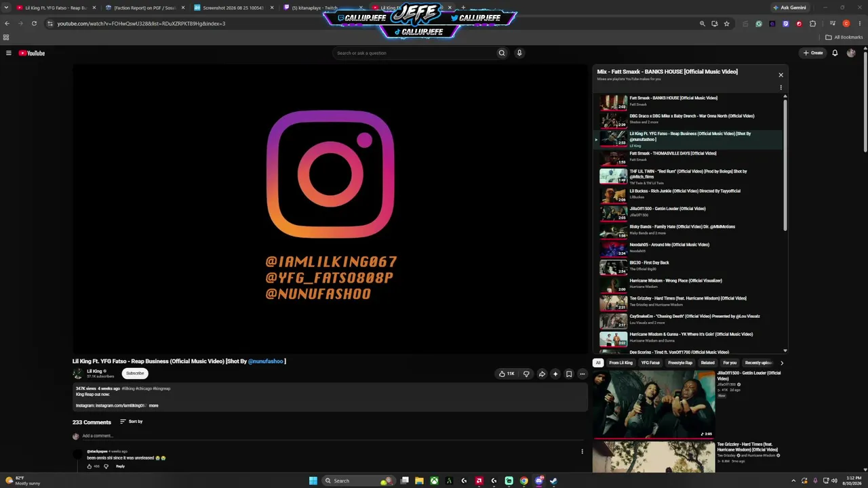The image size is (868, 488).
Task: Open Xbox app from the taskbar
Action: [x=434, y=481]
